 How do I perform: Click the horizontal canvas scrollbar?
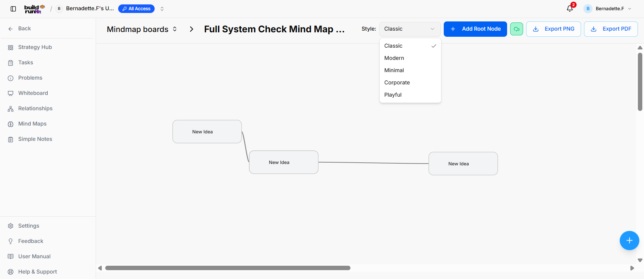[x=227, y=268]
